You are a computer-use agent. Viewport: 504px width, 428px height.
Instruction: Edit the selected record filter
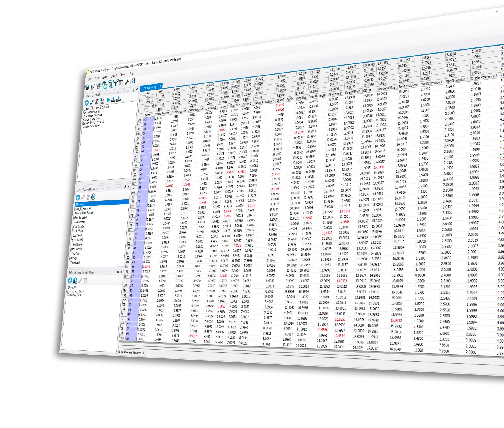83,197
